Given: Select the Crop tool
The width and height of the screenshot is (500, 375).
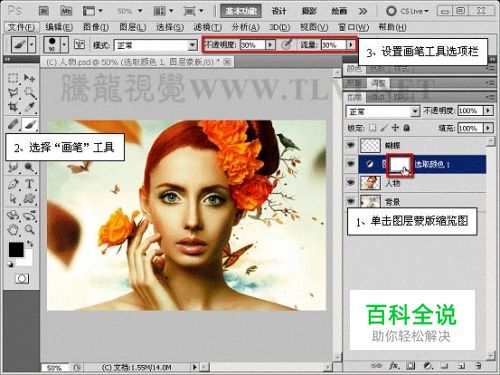Looking at the screenshot, I should 13,107.
